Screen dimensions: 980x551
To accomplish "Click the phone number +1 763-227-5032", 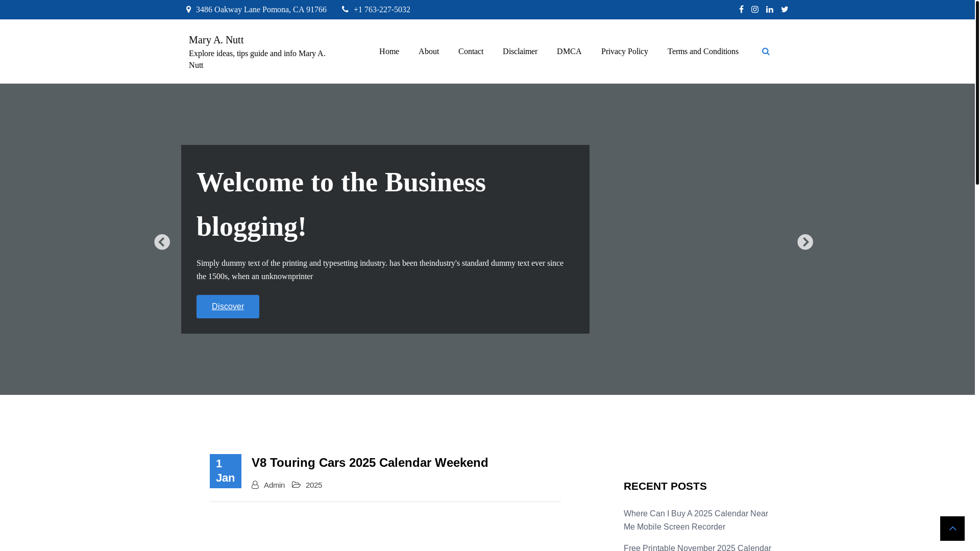I will point(382,10).
